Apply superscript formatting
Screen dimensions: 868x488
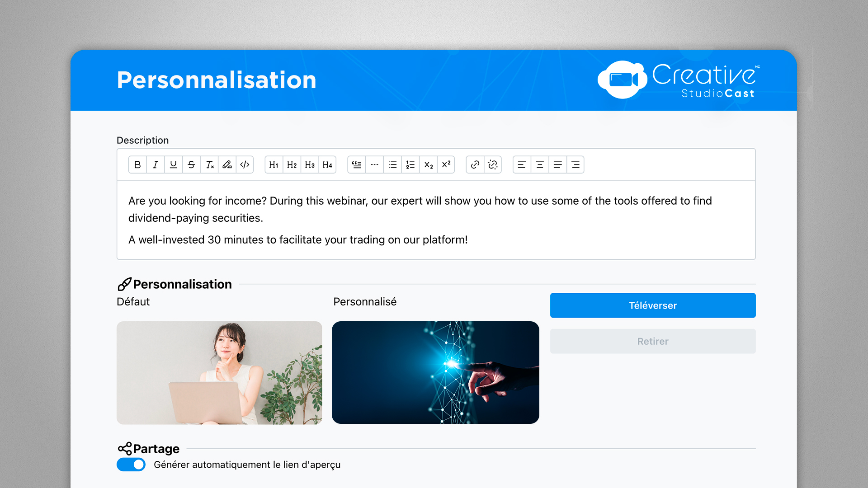pos(446,165)
